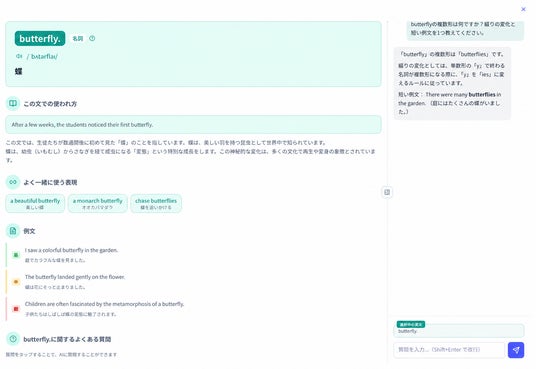Click the noun part-of-speech tag
536x369 pixels.
pyautogui.click(x=78, y=38)
